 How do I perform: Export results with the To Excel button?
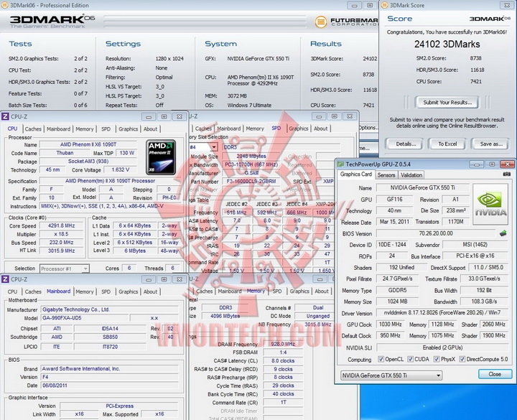447,144
